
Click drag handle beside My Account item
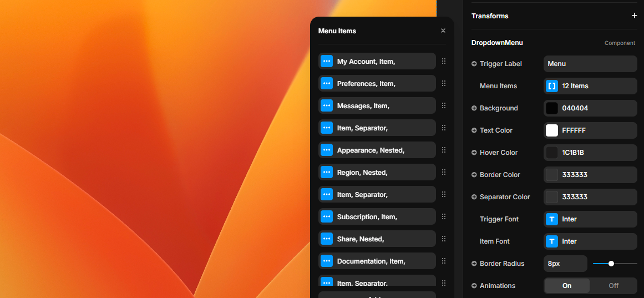444,62
